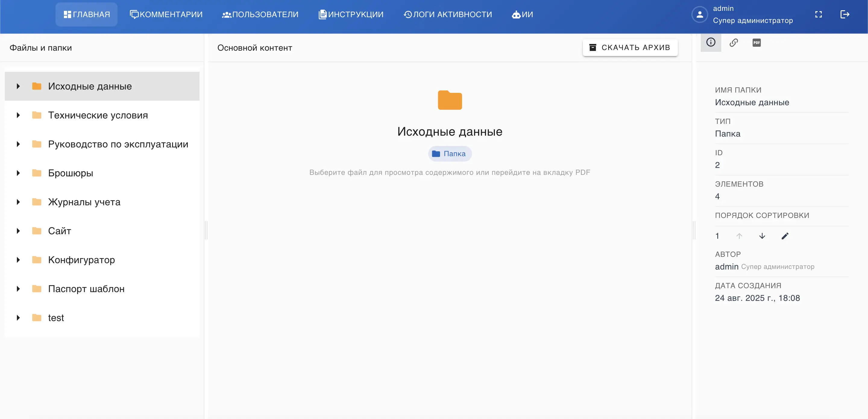Image resolution: width=868 pixels, height=419 pixels.
Task: Expand the Брошюры folder
Action: point(18,173)
